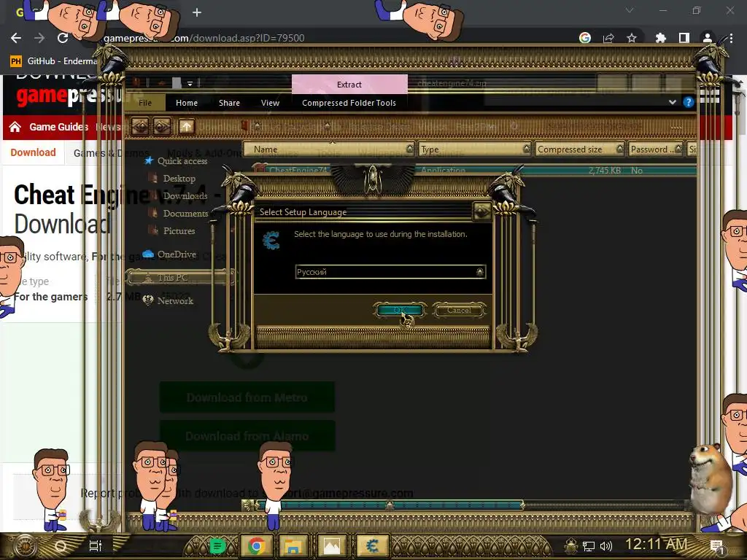The width and height of the screenshot is (747, 560).
Task: Go up one folder level in Explorer
Action: [x=186, y=127]
